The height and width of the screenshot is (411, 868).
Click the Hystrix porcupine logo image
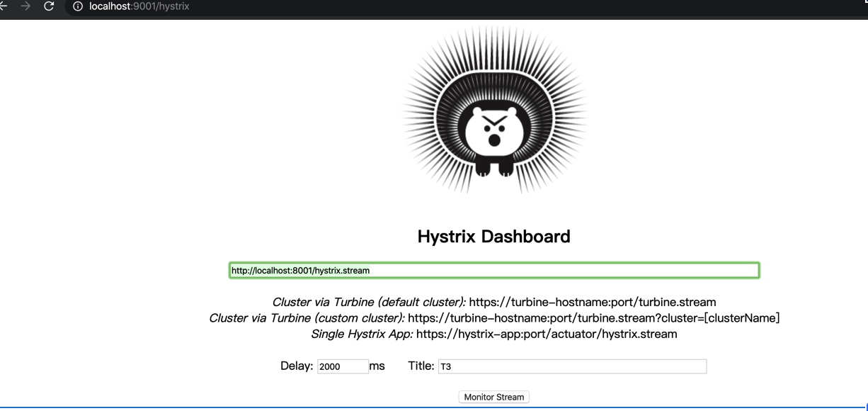point(494,111)
